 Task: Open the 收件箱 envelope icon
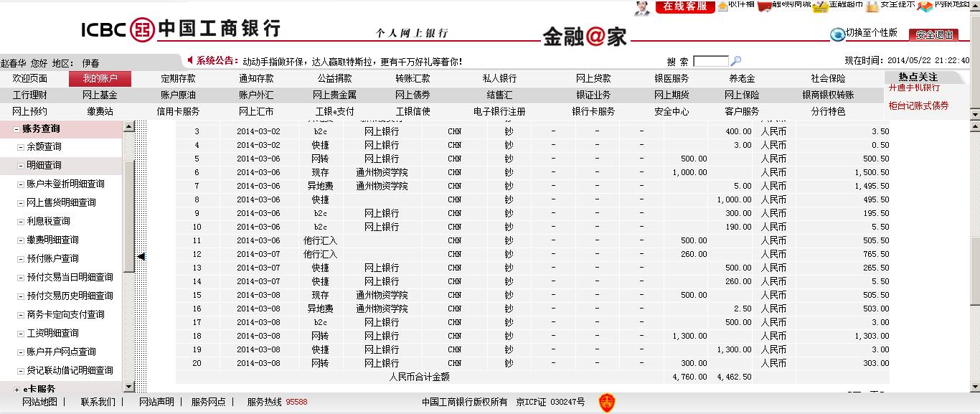pos(721,6)
